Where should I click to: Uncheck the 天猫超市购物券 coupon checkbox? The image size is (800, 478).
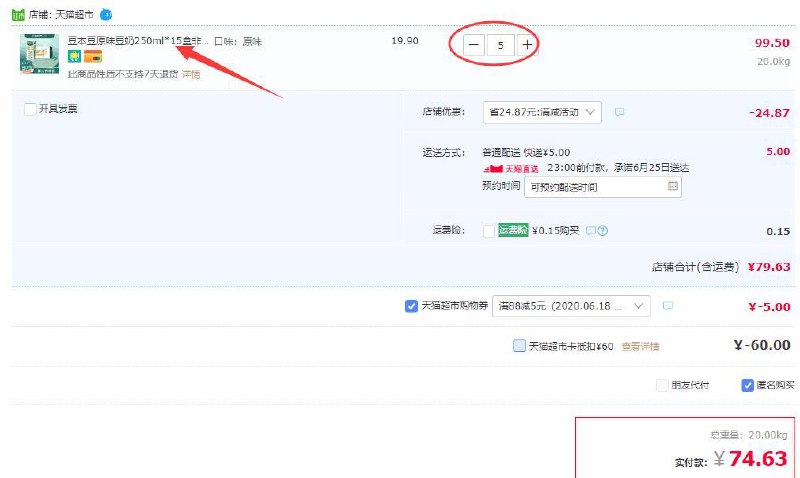411,306
